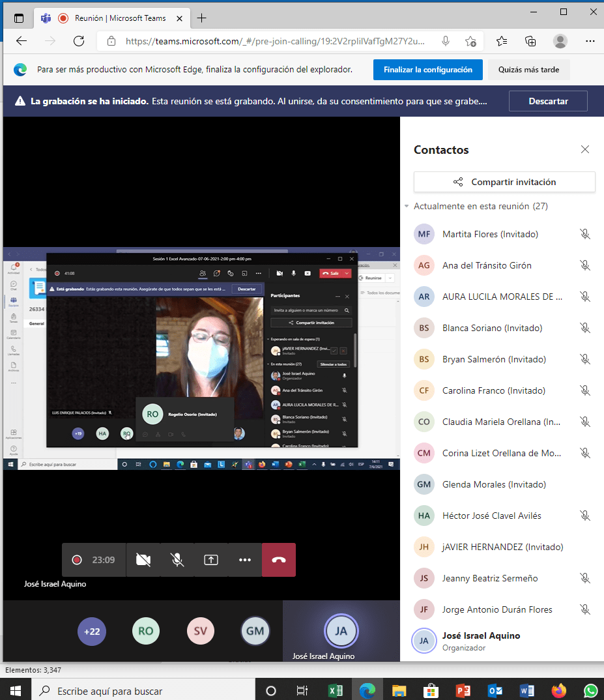Open PowerPoint from the taskbar
The image size is (604, 700).
(463, 691)
